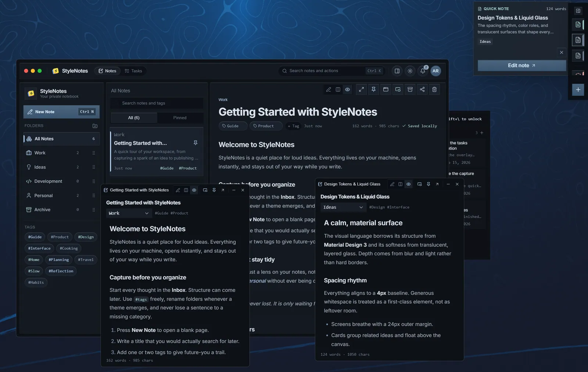Unpin the Getting Started note card
The height and width of the screenshot is (372, 588).
coord(196,143)
